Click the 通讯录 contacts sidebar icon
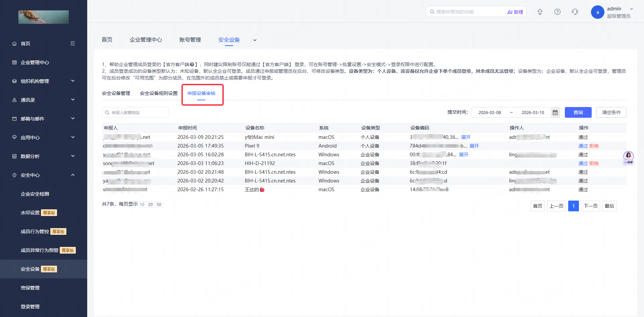Image resolution: width=644 pixels, height=317 pixels. [14, 100]
